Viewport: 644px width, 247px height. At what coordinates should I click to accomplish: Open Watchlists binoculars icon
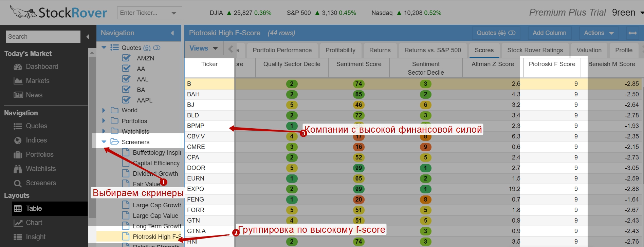[18, 169]
